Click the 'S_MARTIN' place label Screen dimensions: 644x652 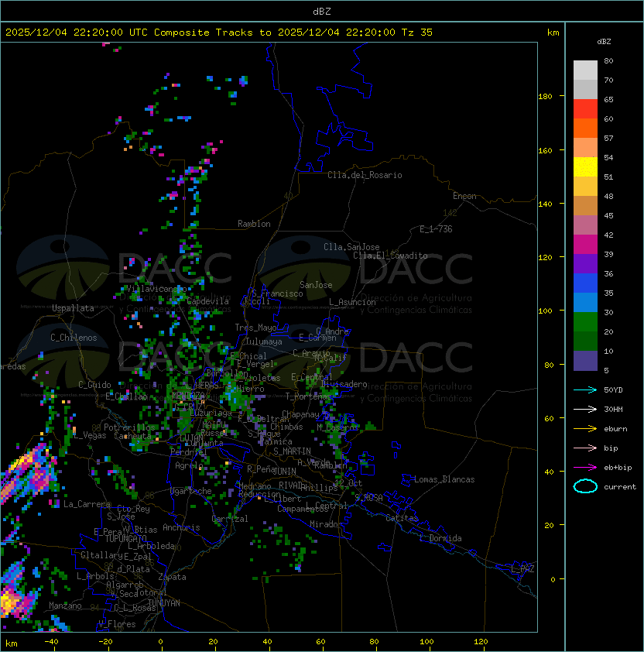click(292, 451)
